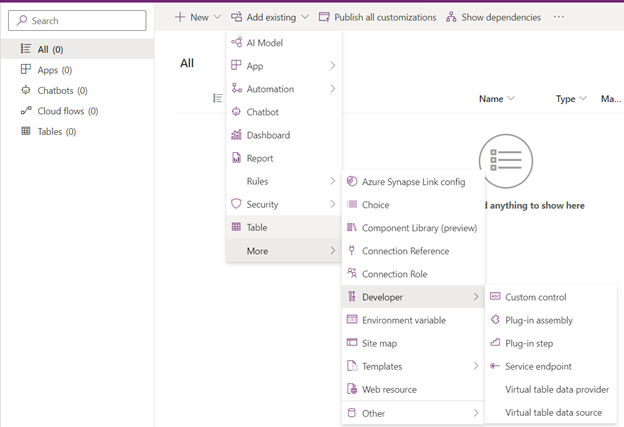Click the App menu item icon
The width and height of the screenshot is (624, 427).
[236, 65]
